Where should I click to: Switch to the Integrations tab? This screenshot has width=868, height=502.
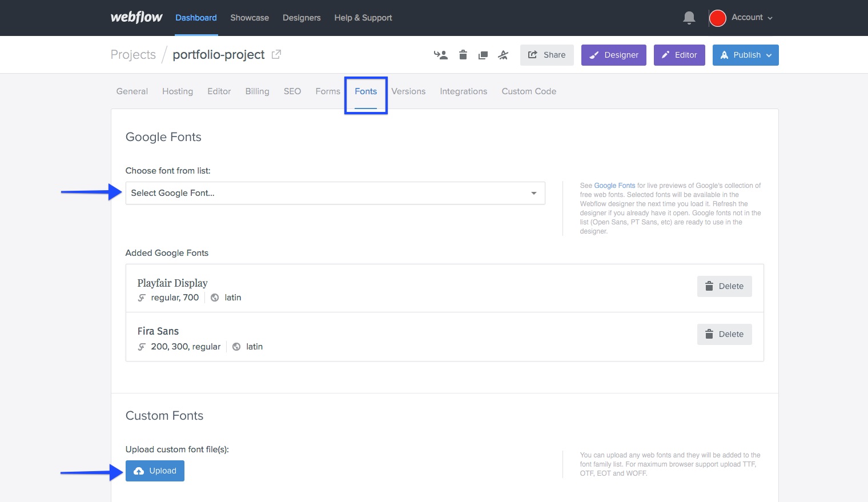tap(464, 91)
